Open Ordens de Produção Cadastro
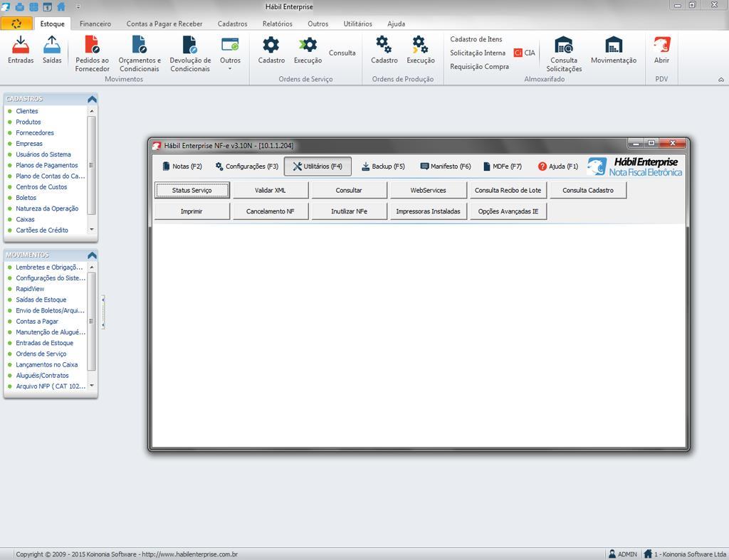This screenshot has width=729, height=560. (384, 51)
